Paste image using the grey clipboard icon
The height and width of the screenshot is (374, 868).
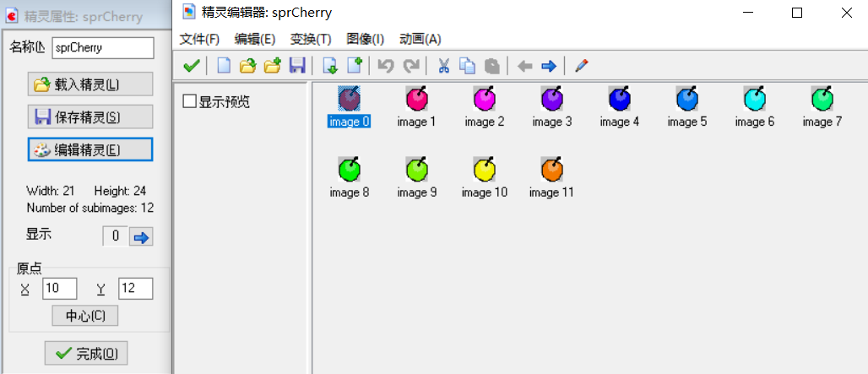pos(492,67)
